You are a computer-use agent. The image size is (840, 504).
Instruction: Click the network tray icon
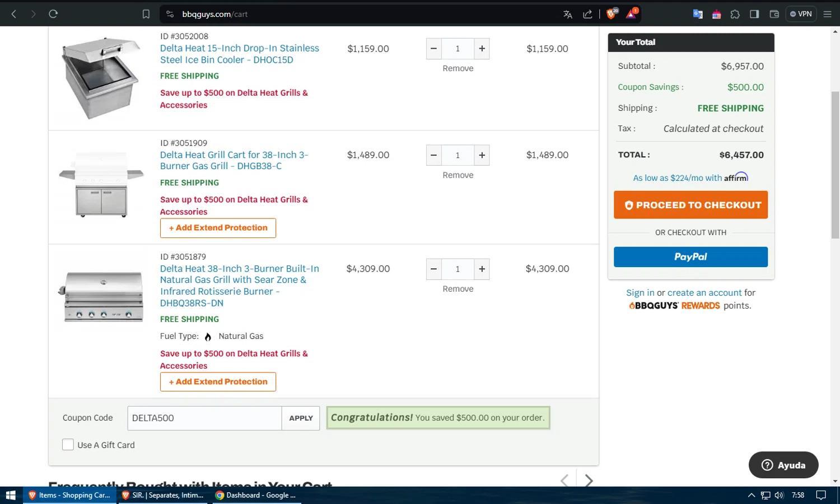(765, 495)
